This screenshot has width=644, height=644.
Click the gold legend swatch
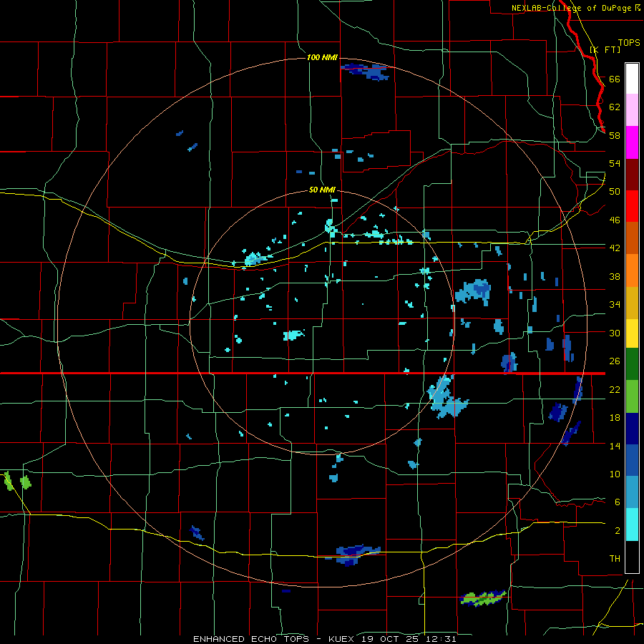tap(632, 303)
